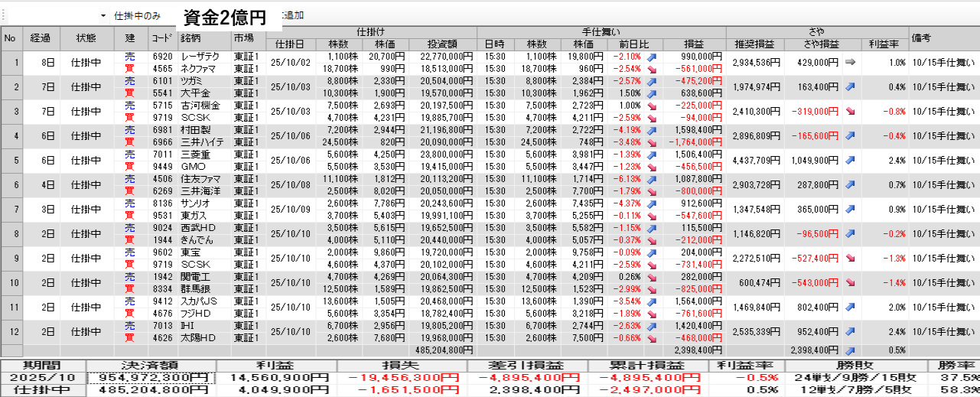Image resolution: width=980 pixels, height=397 pixels.
Task: Click the toolbar drag grip at top left
Action: [3, 15]
